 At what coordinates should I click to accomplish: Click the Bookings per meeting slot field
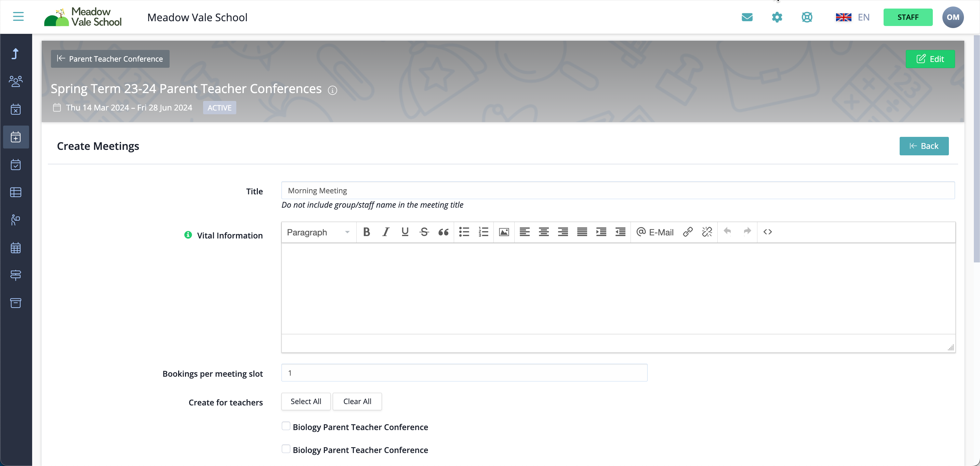click(464, 373)
